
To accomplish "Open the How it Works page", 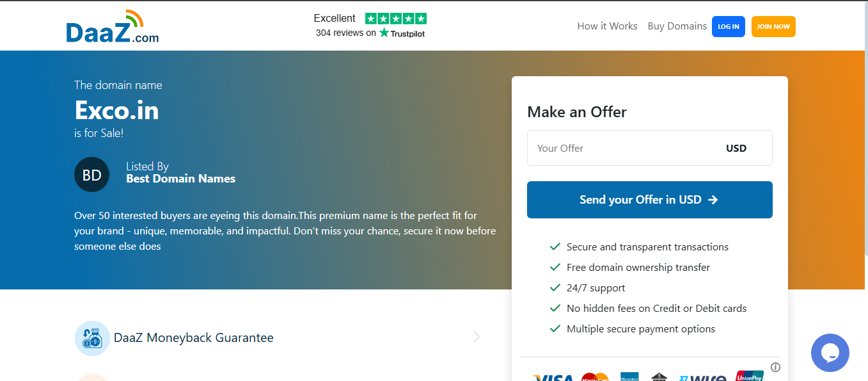I will tap(607, 26).
